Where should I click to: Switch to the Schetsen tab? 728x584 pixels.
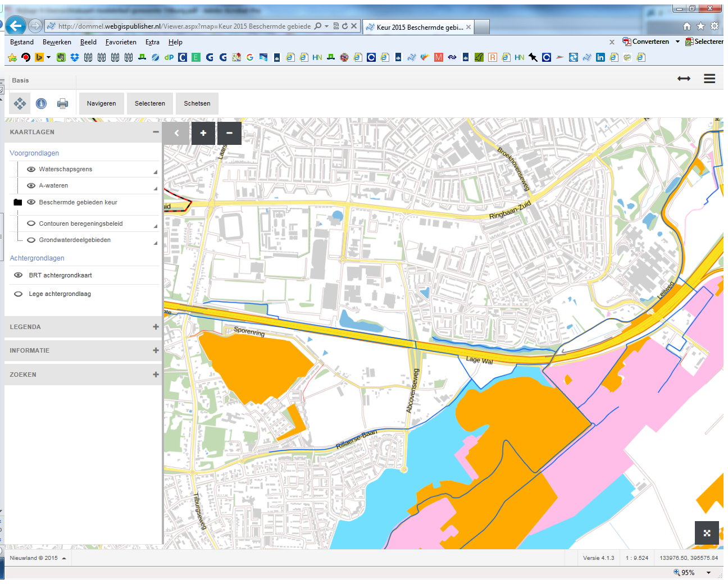click(x=197, y=103)
